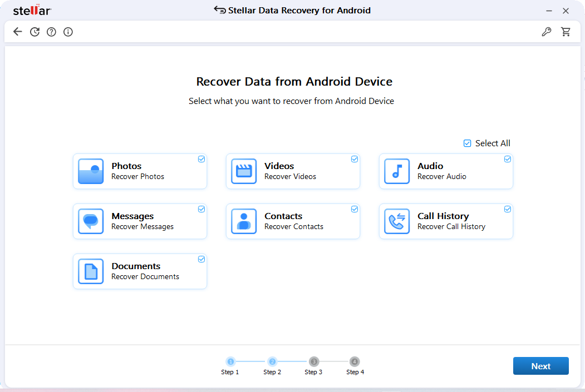Click the 'Recover Videos' text
Image resolution: width=585 pixels, height=392 pixels.
(x=290, y=177)
